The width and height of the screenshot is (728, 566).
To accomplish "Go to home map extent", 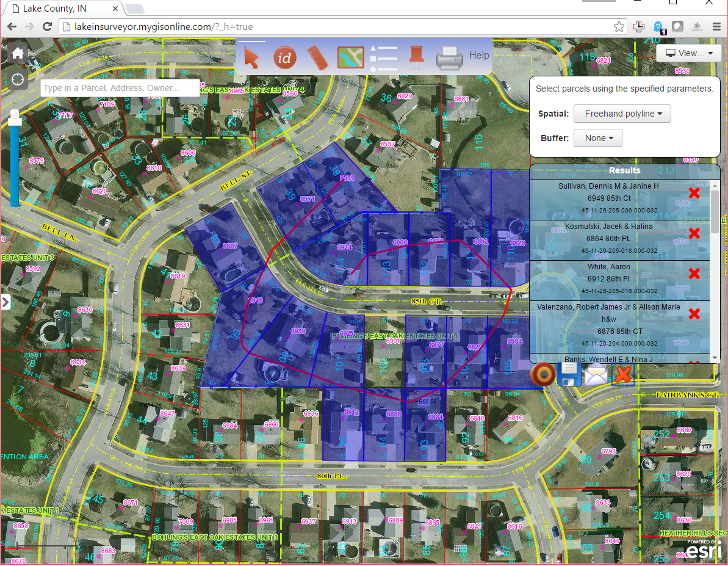I will coord(18,53).
